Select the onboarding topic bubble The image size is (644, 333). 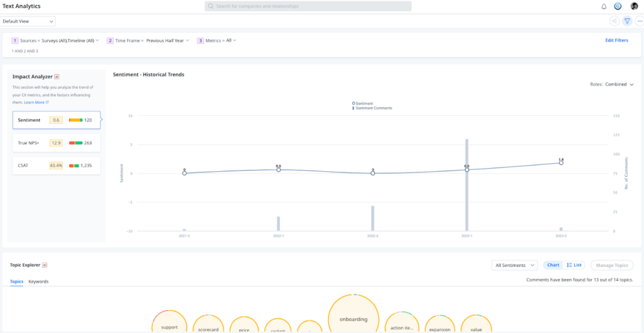pos(353,313)
